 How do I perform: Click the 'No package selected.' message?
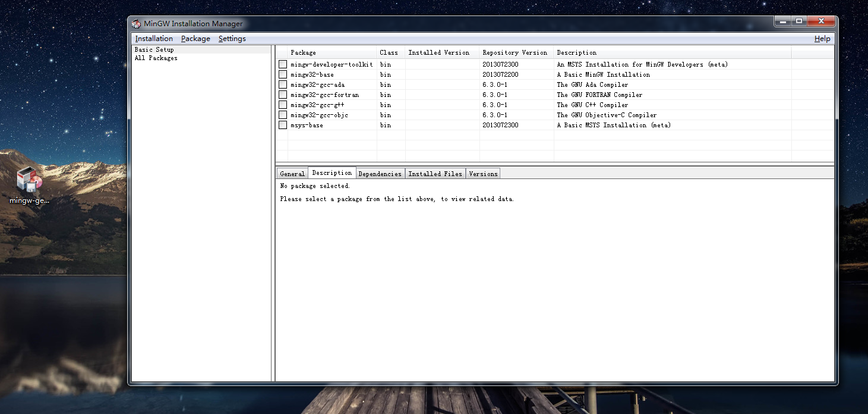[315, 186]
